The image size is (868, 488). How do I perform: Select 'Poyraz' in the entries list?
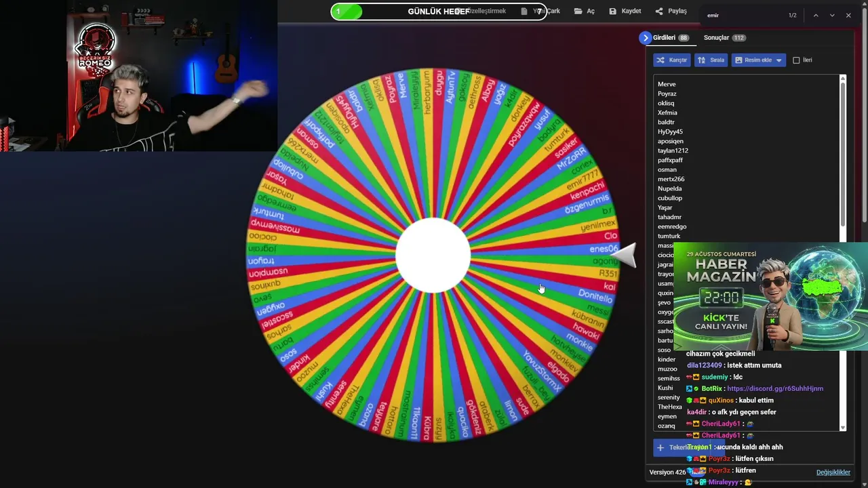coord(667,94)
